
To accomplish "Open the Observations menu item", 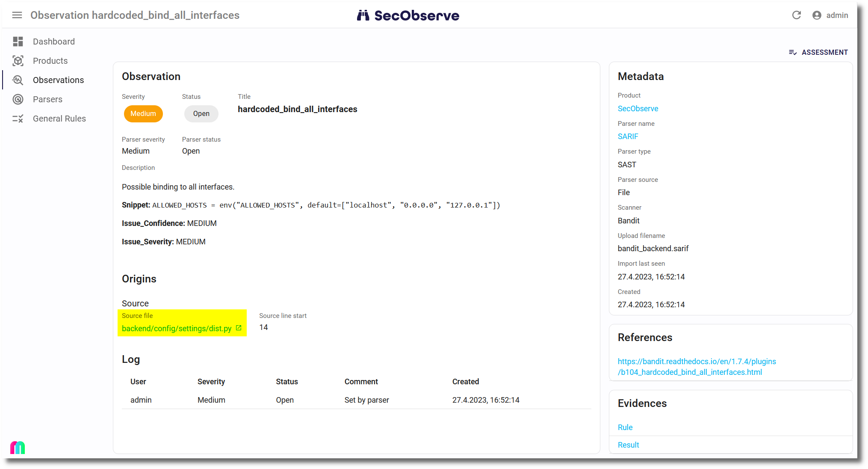I will [58, 80].
